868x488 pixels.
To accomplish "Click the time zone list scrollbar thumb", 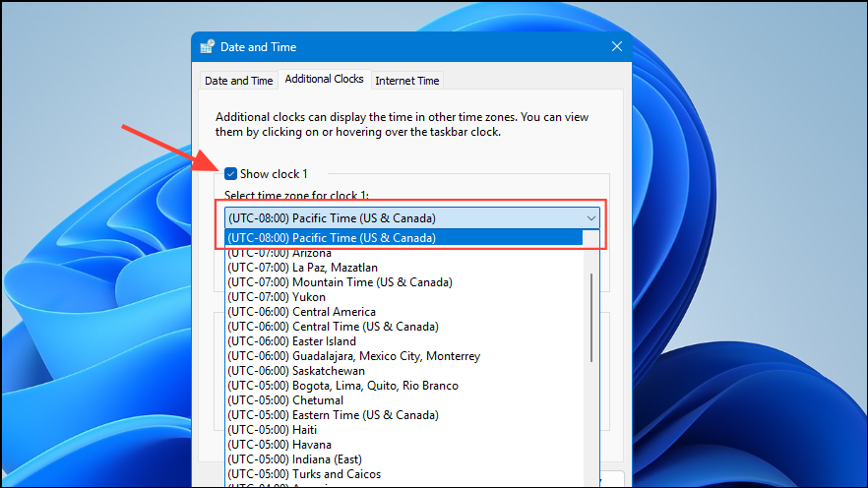I will point(591,318).
